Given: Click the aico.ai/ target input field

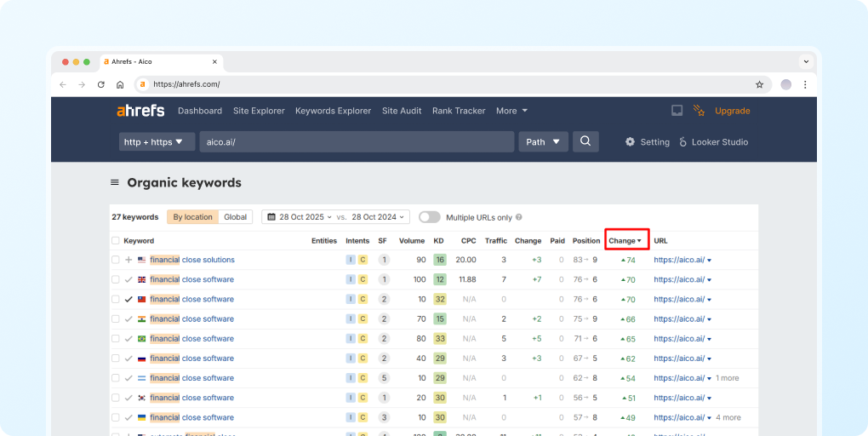Looking at the screenshot, I should pyautogui.click(x=357, y=142).
